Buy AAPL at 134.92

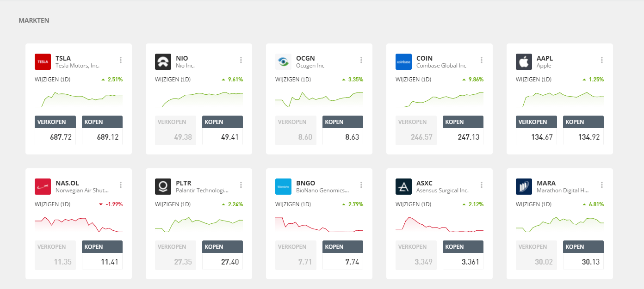(x=583, y=130)
